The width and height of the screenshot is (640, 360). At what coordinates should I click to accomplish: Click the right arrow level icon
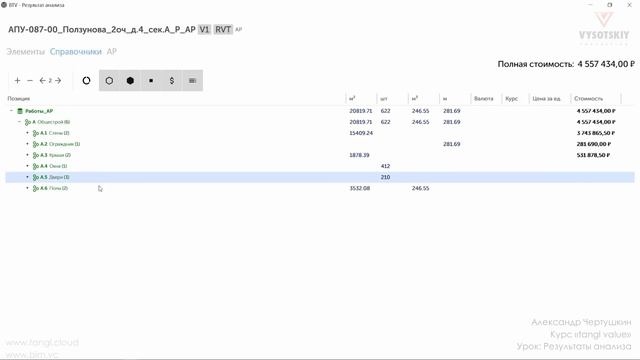[58, 81]
